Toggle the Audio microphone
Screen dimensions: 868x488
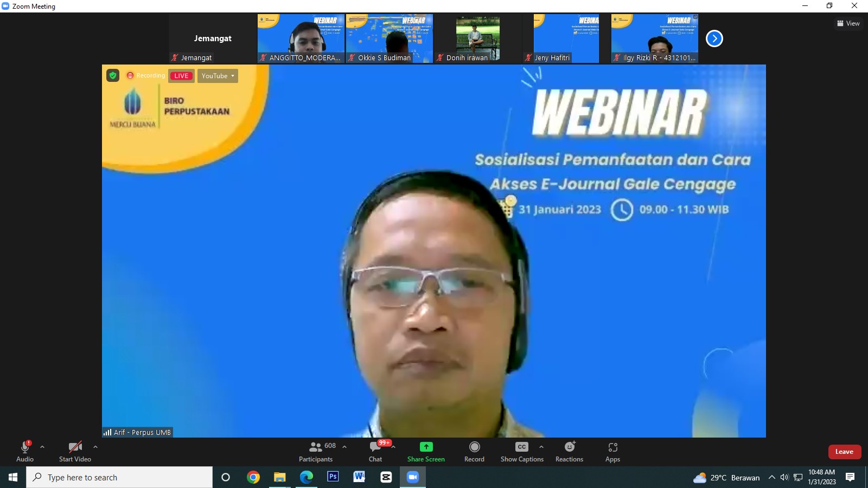pyautogui.click(x=25, y=451)
